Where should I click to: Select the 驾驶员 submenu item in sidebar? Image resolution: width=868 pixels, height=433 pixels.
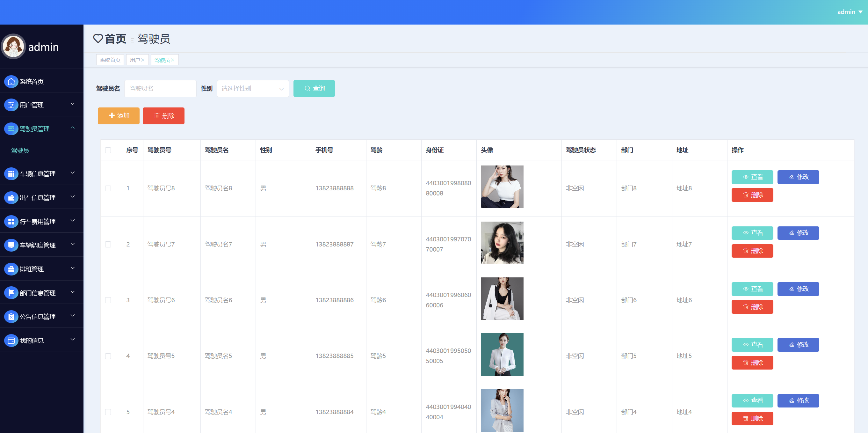tap(20, 150)
